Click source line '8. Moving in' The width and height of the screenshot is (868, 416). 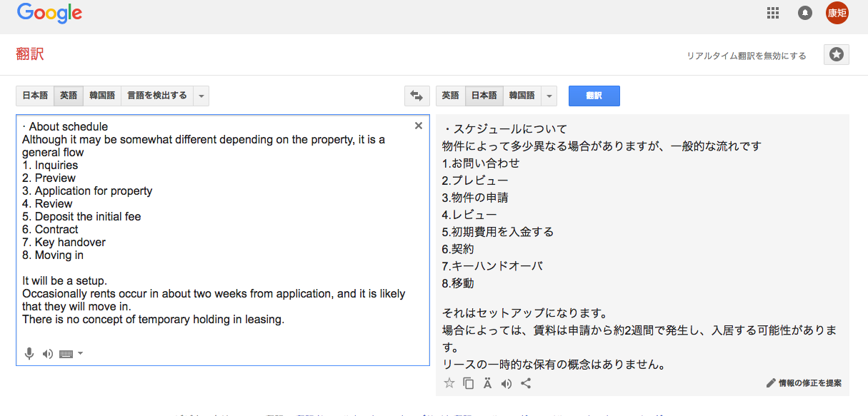pyautogui.click(x=53, y=255)
